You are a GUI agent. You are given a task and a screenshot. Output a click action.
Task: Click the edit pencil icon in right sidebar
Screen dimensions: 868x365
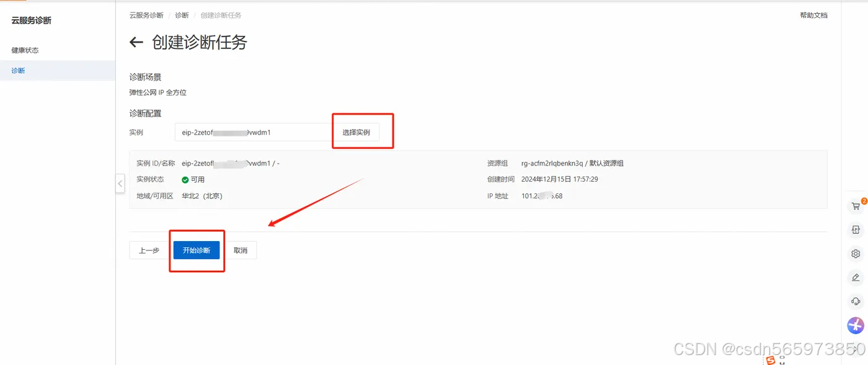pos(856,278)
